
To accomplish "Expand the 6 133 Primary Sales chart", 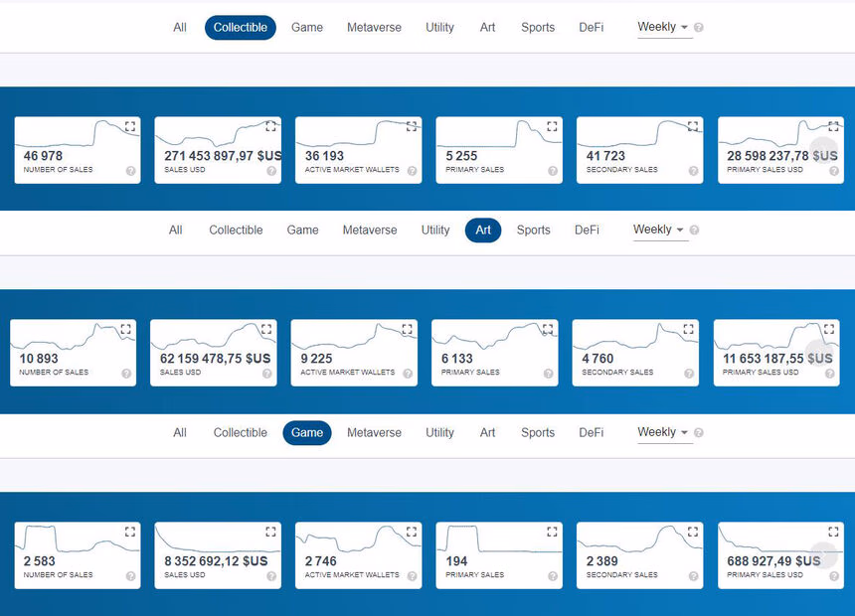I will click(548, 329).
